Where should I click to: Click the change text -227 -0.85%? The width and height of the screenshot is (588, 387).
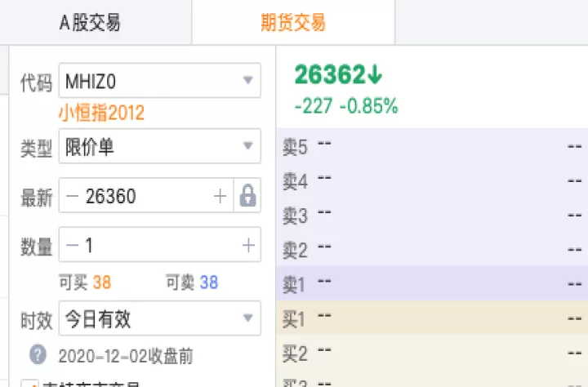[x=346, y=106]
